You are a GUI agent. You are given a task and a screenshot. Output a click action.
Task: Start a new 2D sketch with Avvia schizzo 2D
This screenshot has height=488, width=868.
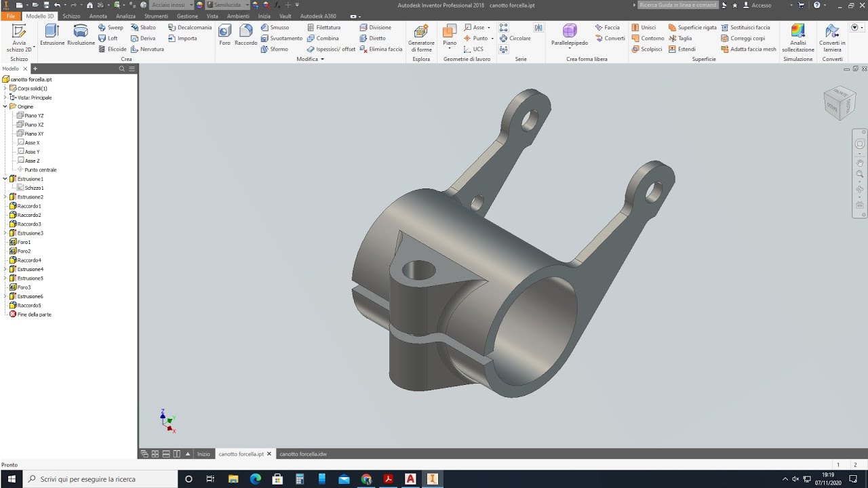[19, 38]
